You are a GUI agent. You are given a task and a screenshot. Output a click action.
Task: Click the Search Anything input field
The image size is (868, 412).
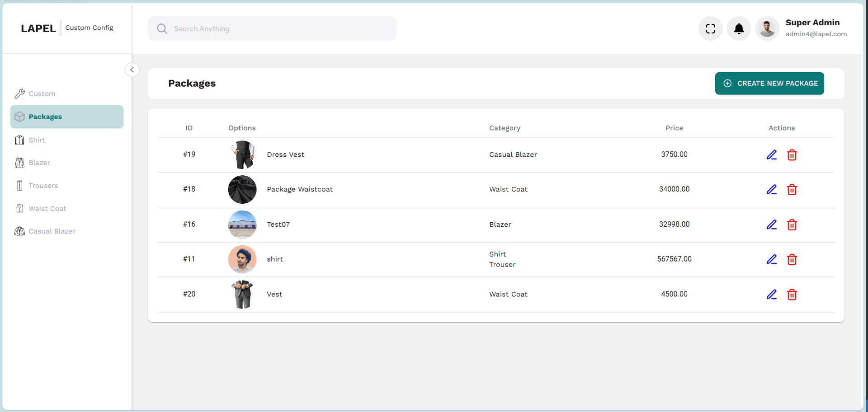click(x=271, y=28)
